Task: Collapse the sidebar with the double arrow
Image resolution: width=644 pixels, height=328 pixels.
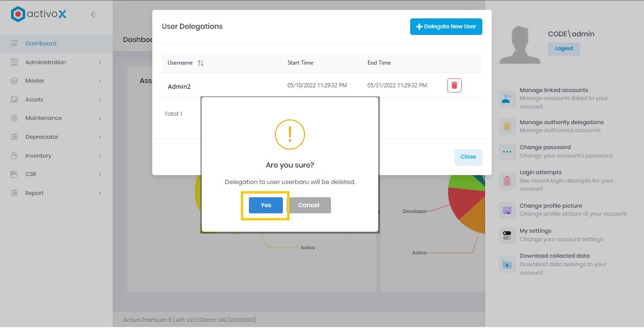Action: point(94,14)
